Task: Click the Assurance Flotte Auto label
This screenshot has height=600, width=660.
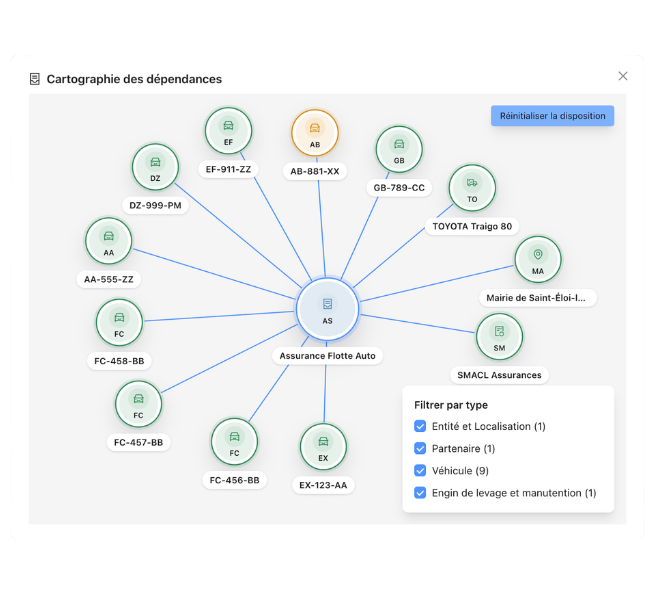Action: pos(327,356)
